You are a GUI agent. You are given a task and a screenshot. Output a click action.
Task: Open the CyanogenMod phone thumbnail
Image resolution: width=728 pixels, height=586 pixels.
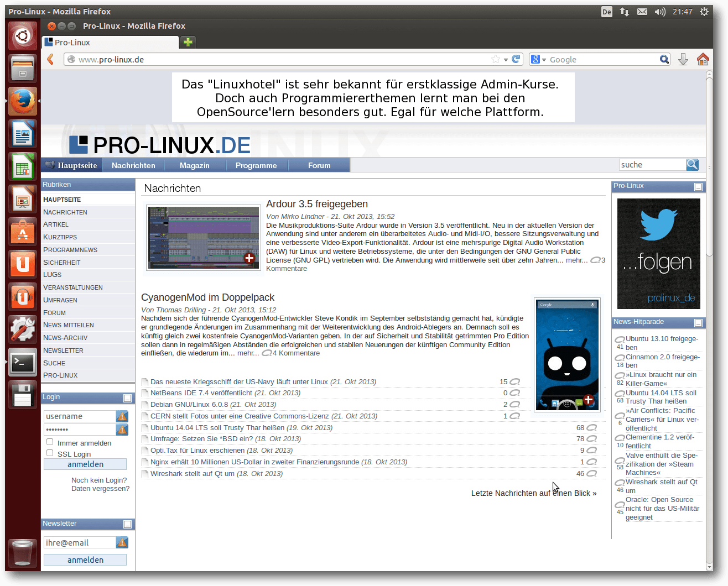(567, 355)
